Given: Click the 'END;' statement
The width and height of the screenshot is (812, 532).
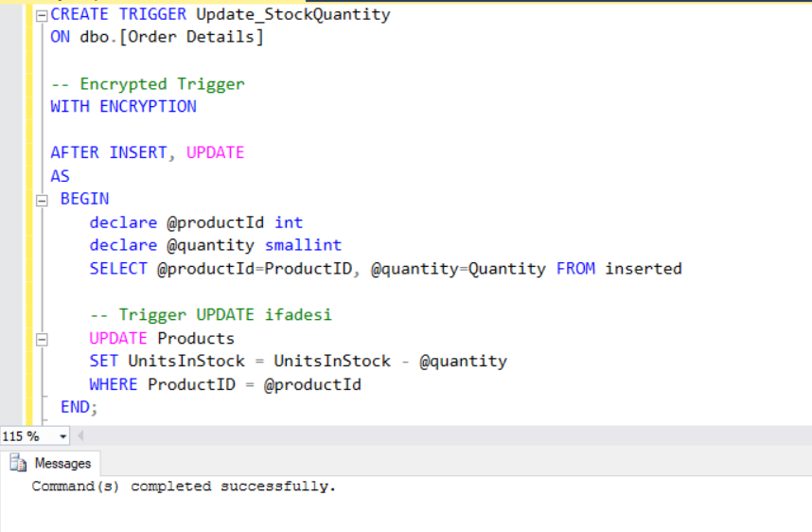Looking at the screenshot, I should (x=79, y=407).
